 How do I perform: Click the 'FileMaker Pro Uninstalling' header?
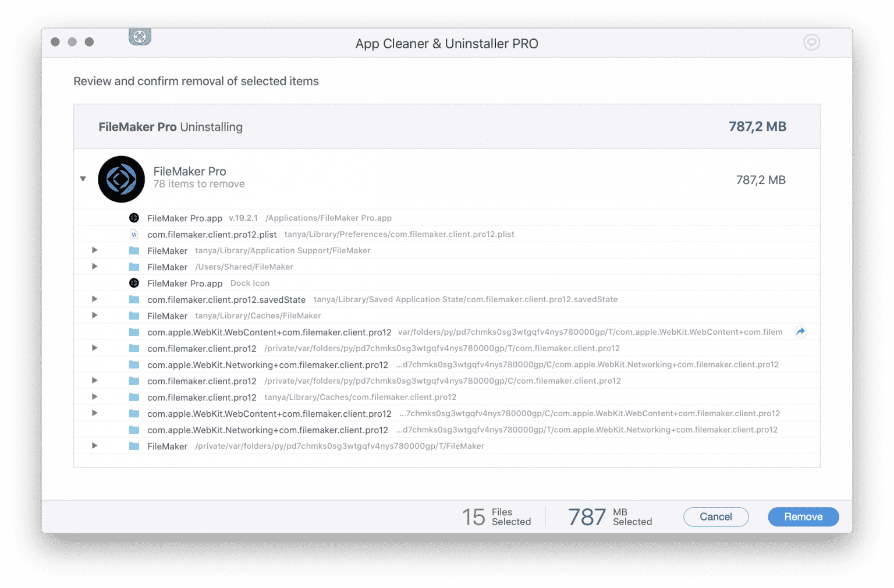click(171, 127)
